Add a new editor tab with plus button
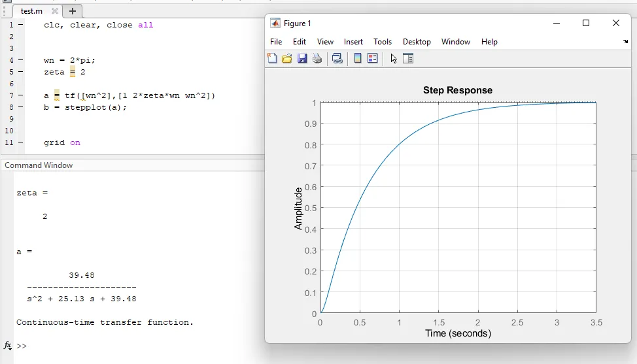637x364 pixels. [x=73, y=11]
